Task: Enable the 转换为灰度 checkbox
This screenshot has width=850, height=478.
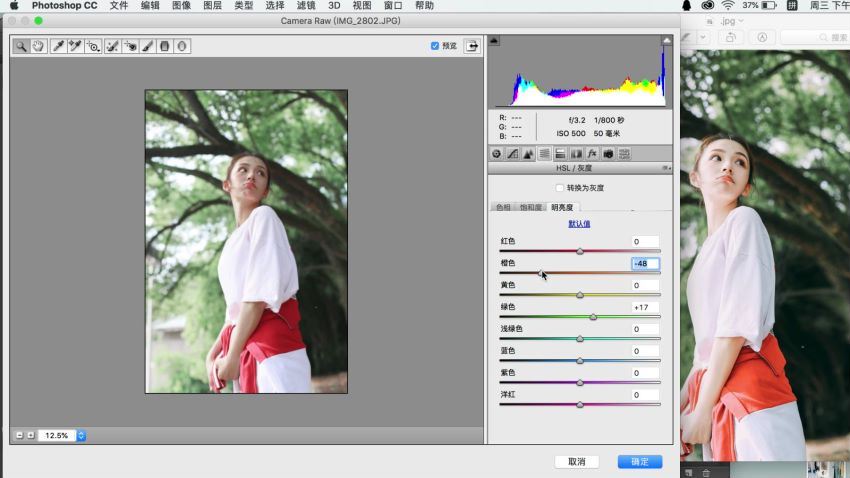Action: click(559, 188)
